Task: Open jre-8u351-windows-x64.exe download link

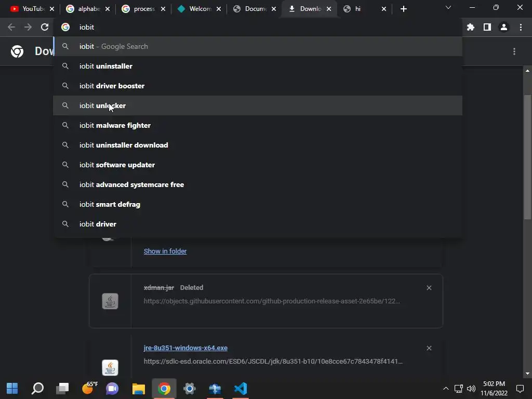Action: click(x=185, y=348)
